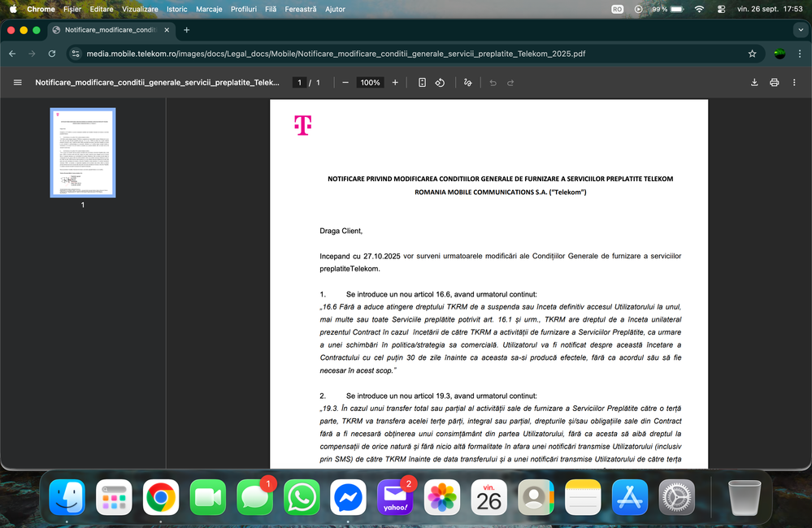Select the page 1 thumbnail
The width and height of the screenshot is (812, 528).
tap(82, 153)
